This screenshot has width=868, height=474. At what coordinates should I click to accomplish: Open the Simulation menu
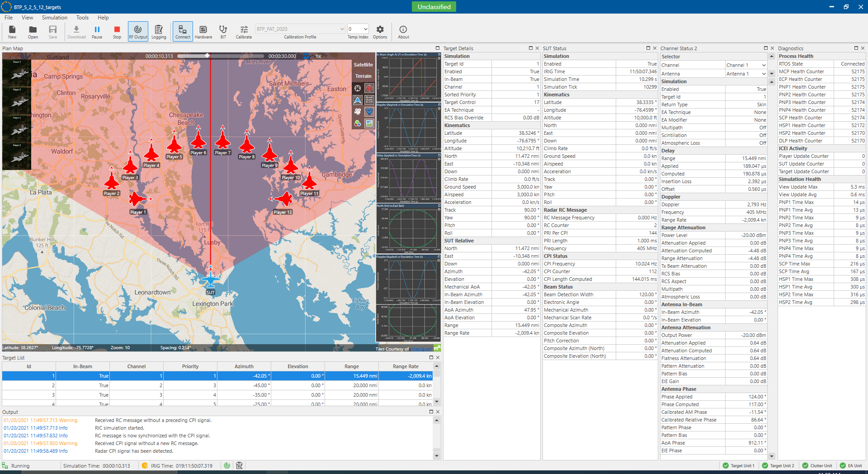tap(54, 18)
